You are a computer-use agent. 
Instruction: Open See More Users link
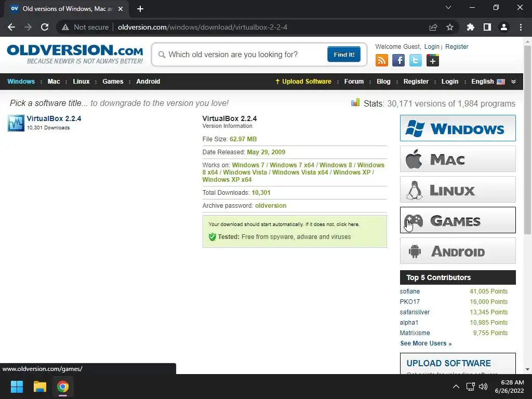click(426, 343)
